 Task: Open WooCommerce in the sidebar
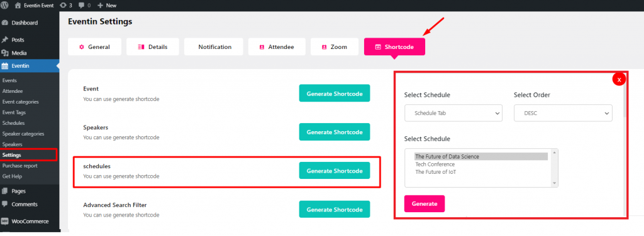(x=30, y=221)
